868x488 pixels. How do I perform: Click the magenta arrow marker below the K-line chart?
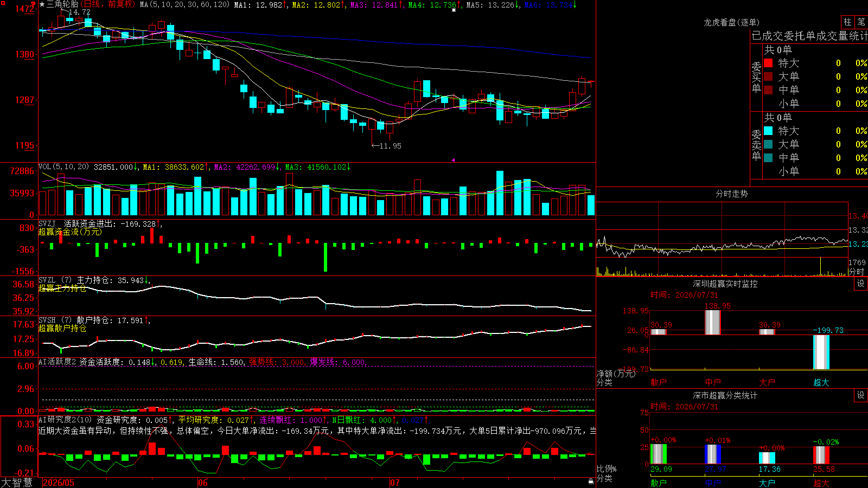[x=453, y=160]
